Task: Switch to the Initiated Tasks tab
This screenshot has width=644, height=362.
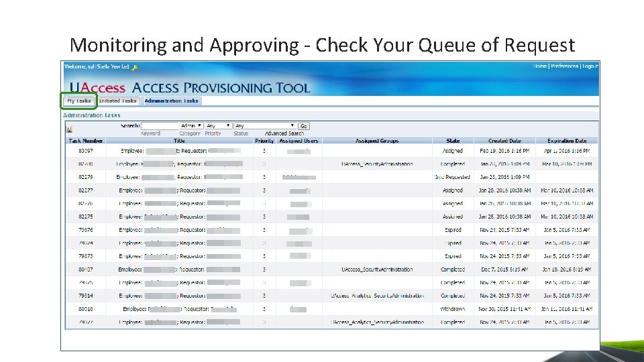Action: pos(118,101)
